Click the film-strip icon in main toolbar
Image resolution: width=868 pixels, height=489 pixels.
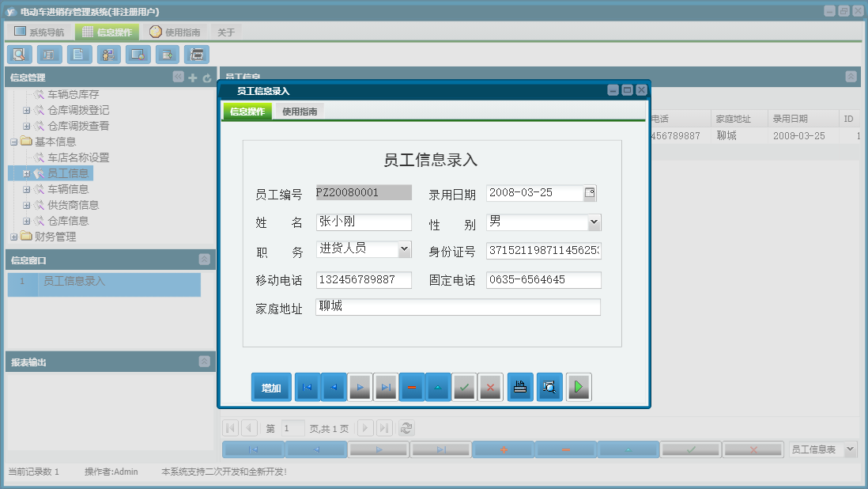click(x=197, y=55)
